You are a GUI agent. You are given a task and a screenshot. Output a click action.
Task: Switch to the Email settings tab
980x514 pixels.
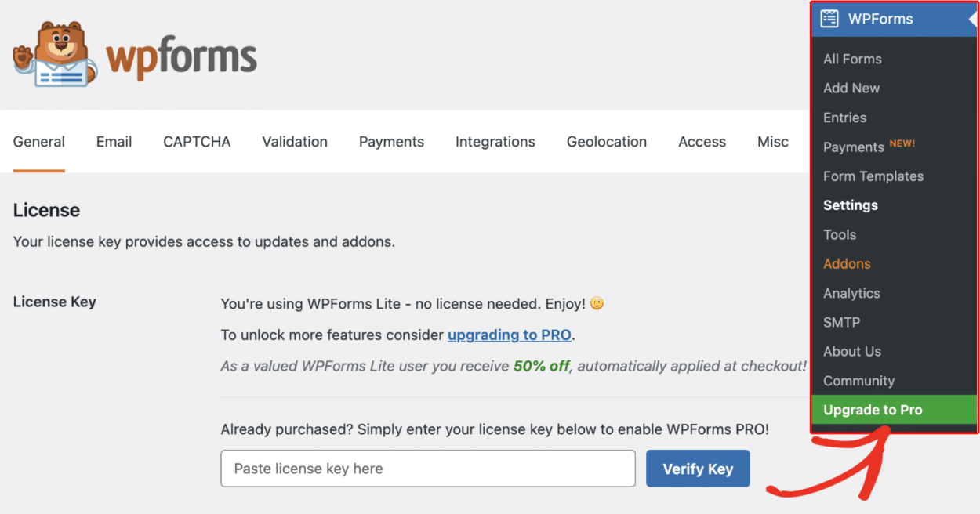click(114, 142)
